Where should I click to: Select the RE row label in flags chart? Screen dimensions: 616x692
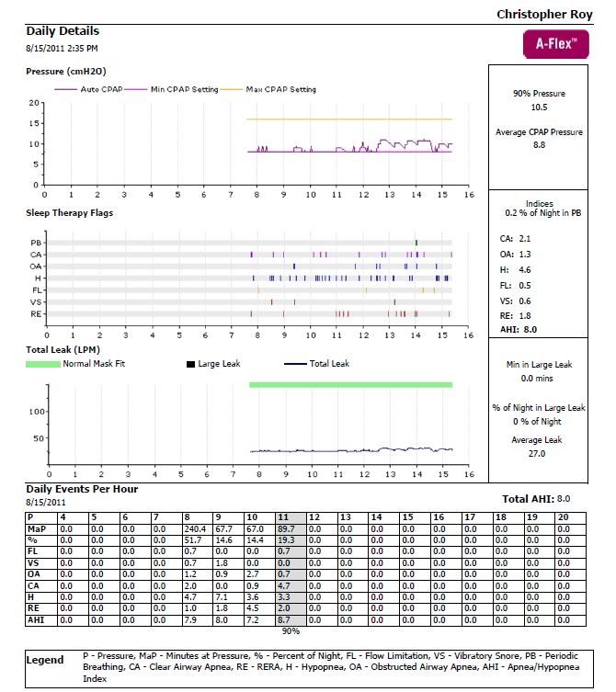pyautogui.click(x=35, y=314)
